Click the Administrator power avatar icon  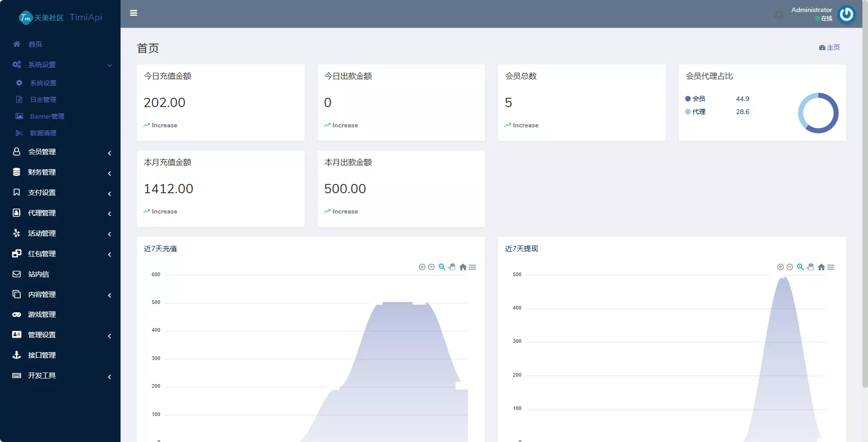(846, 14)
